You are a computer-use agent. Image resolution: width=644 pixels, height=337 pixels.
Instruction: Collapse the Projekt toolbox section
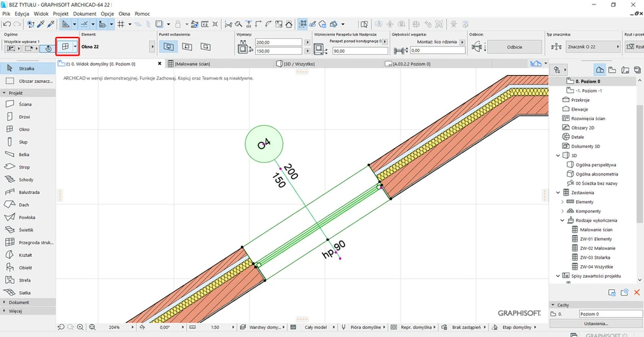pyautogui.click(x=28, y=93)
